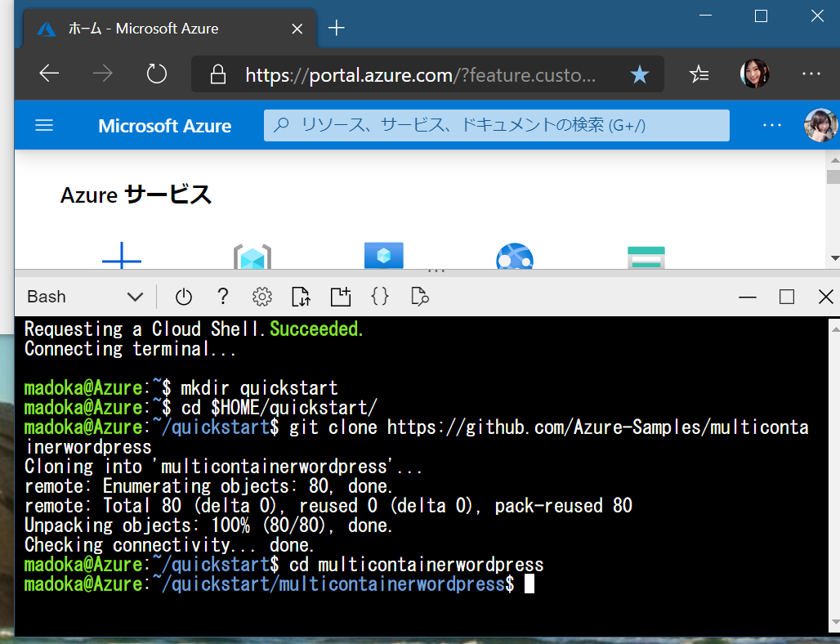Image resolution: width=840 pixels, height=644 pixels.
Task: Click the Microsoft Azure logo text
Action: (164, 126)
